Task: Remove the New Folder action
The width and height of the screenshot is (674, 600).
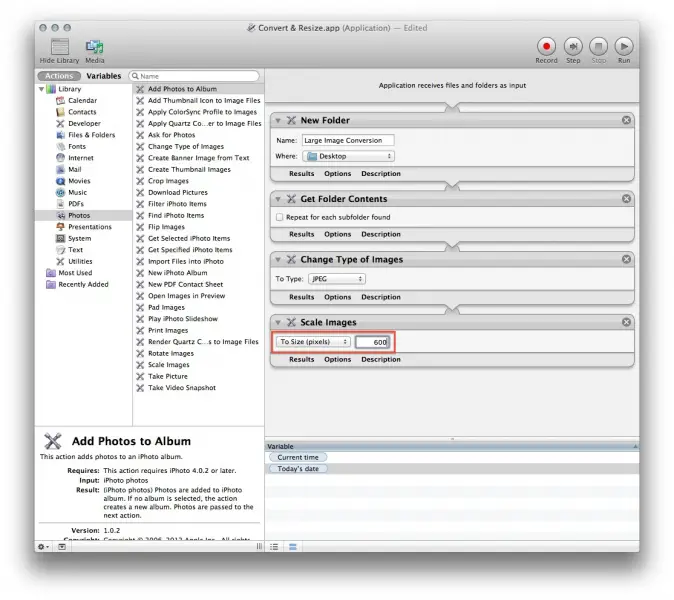Action: [x=626, y=120]
